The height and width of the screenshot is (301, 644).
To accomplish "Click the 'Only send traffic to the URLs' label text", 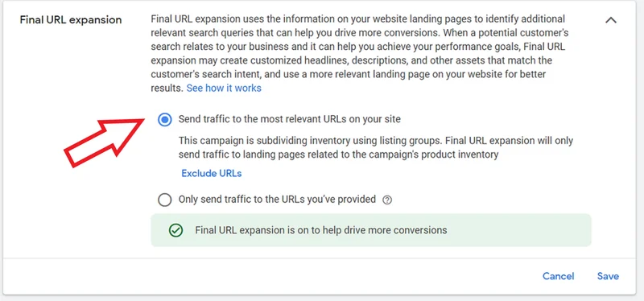I will 277,200.
